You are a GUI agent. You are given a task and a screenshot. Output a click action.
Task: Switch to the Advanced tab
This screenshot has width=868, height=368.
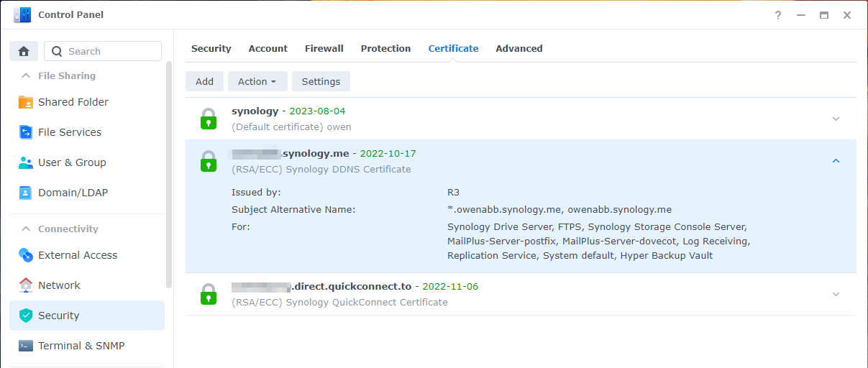(x=518, y=49)
